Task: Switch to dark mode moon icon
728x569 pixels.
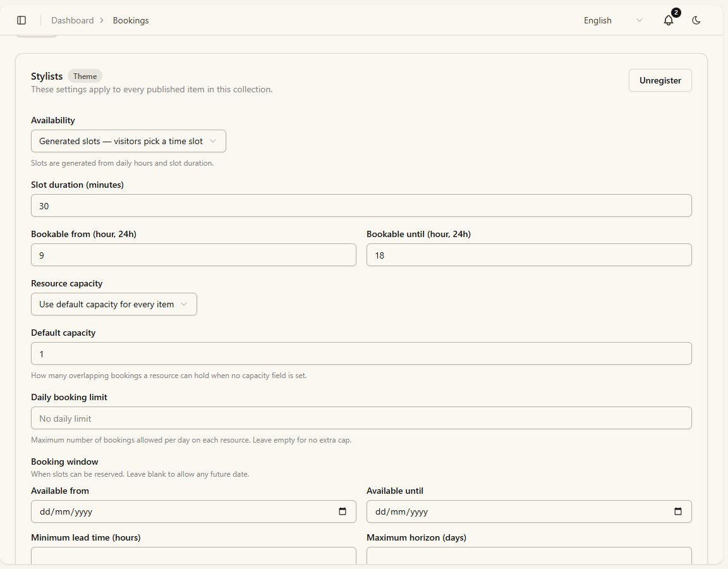Action: pos(696,20)
